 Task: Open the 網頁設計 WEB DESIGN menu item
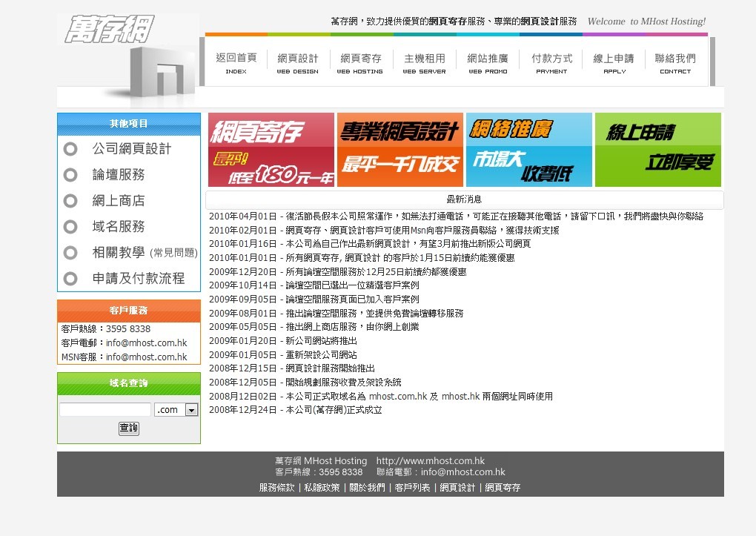click(297, 63)
